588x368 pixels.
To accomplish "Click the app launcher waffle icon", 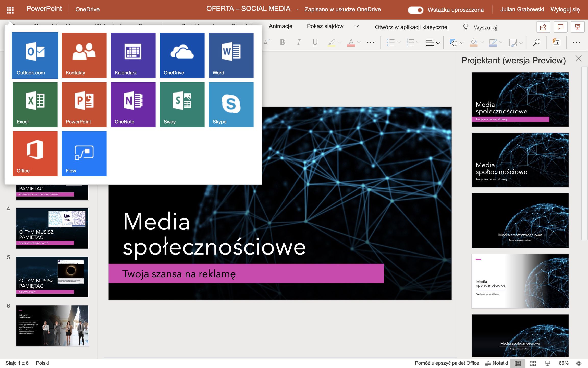I will point(10,10).
